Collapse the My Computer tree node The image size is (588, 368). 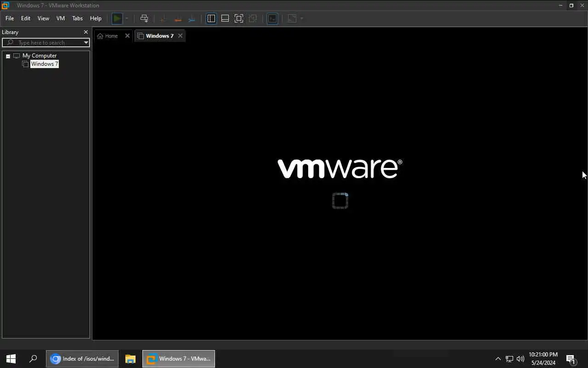coord(8,56)
